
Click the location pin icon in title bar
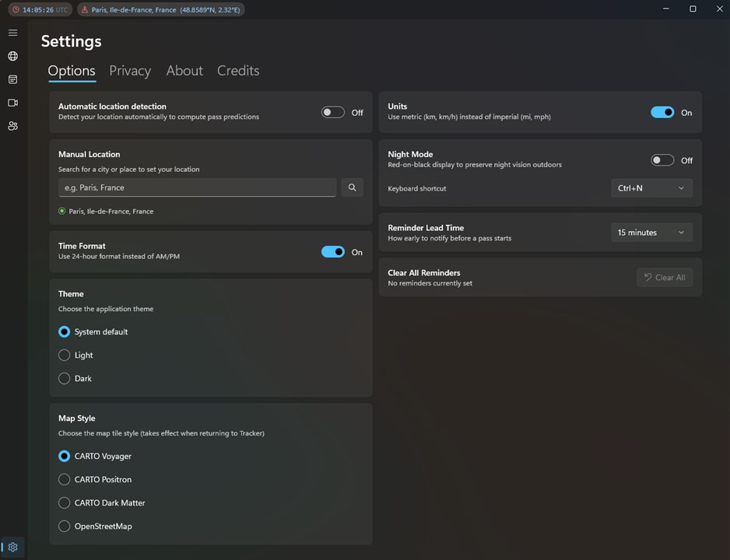85,10
